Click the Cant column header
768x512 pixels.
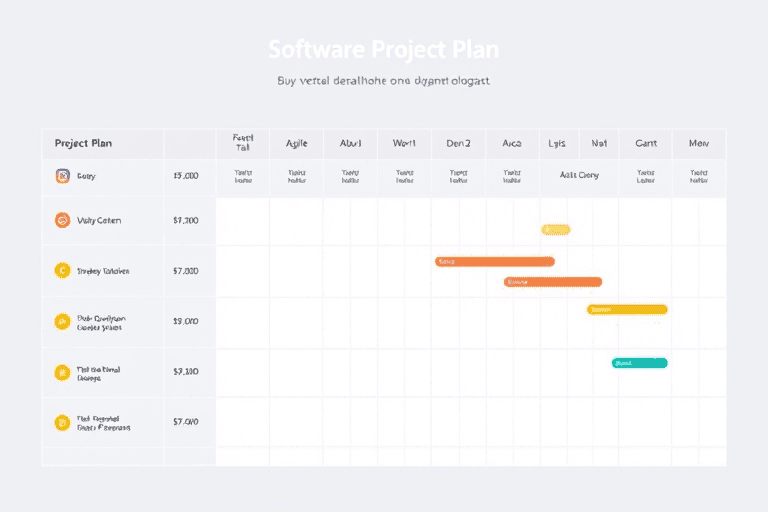646,143
